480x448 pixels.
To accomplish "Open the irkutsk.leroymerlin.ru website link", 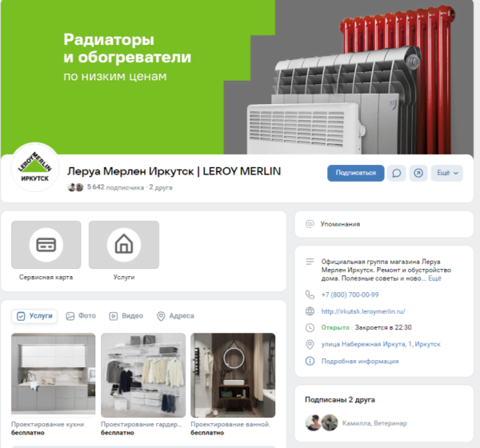I will [x=363, y=311].
